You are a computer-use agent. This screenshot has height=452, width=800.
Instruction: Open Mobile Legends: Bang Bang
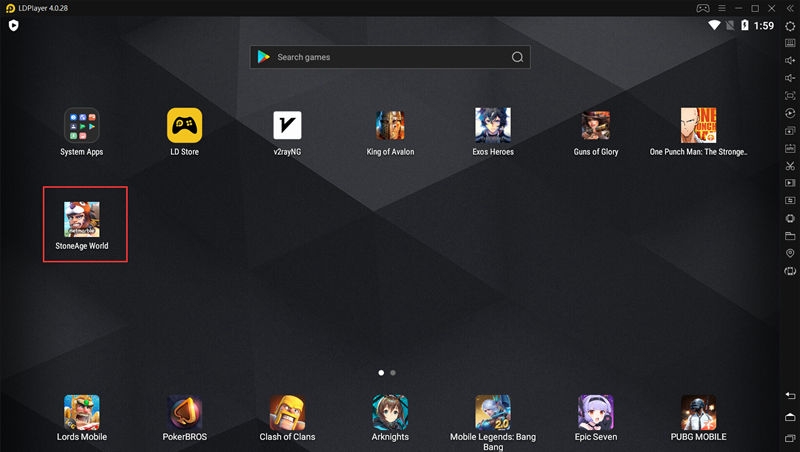click(493, 412)
